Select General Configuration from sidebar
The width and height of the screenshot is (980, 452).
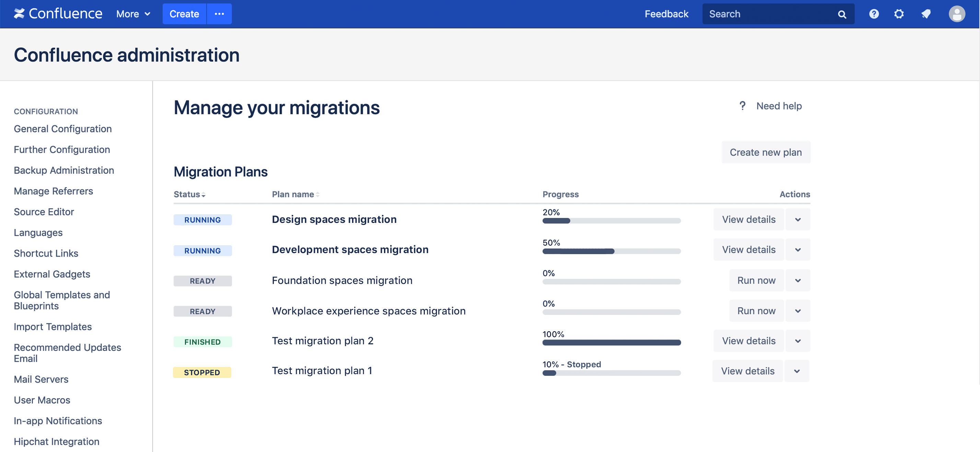pyautogui.click(x=62, y=129)
